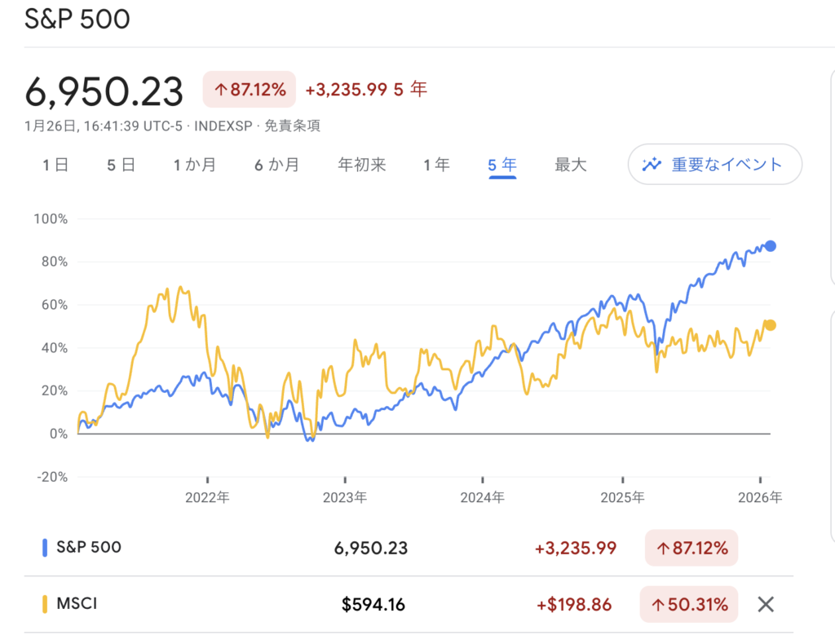Image resolution: width=835 pixels, height=644 pixels.
Task: Click the yellow MSCI legend color marker
Action: 46,604
